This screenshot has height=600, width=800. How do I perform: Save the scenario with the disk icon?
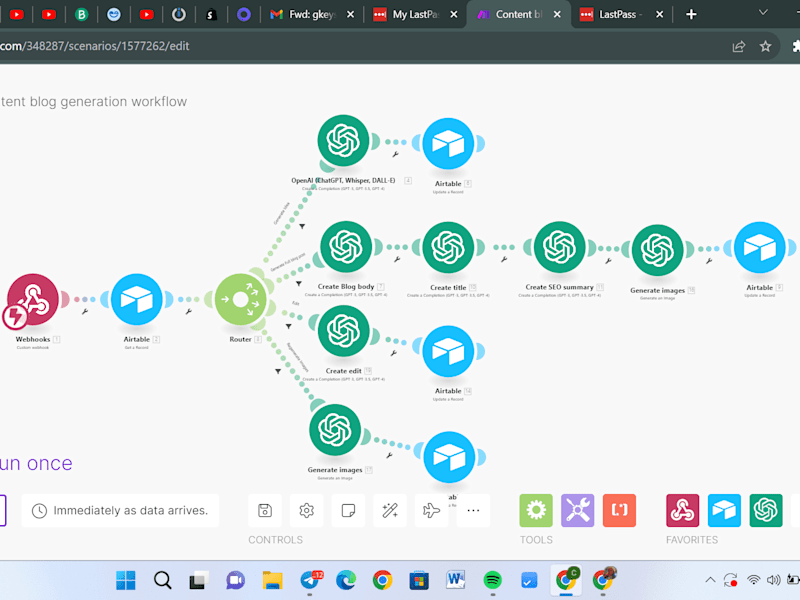tap(265, 510)
